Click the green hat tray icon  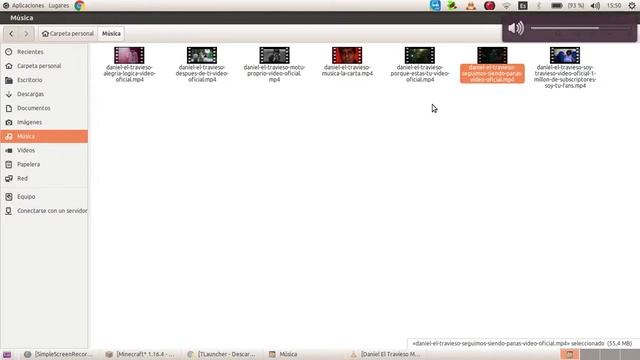pos(452,5)
